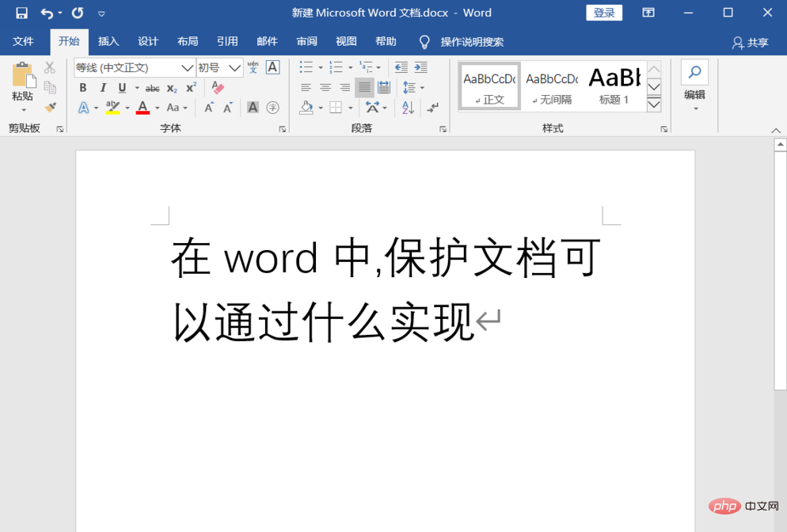787x532 pixels.
Task: Open line spacing options dropdown
Action: click(x=413, y=88)
